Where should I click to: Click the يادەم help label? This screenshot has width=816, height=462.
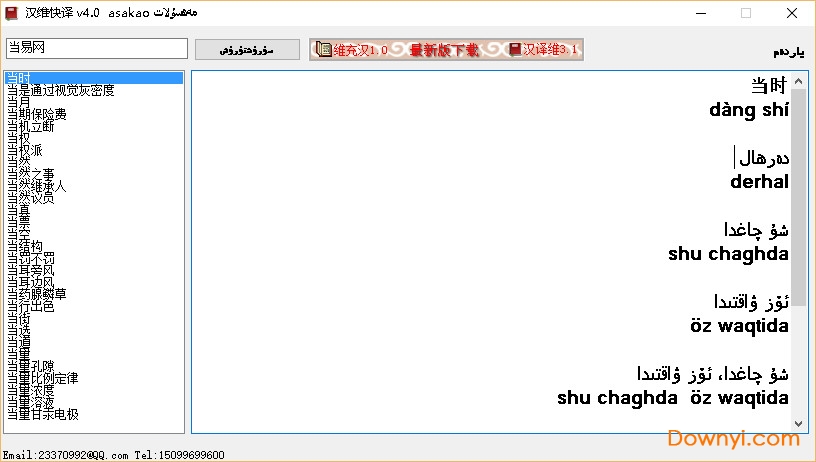tap(788, 51)
